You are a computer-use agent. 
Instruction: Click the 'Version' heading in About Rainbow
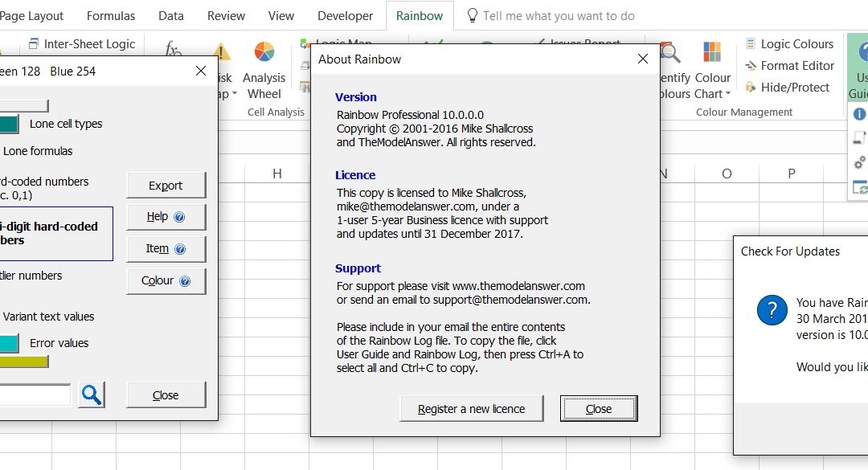pos(356,97)
